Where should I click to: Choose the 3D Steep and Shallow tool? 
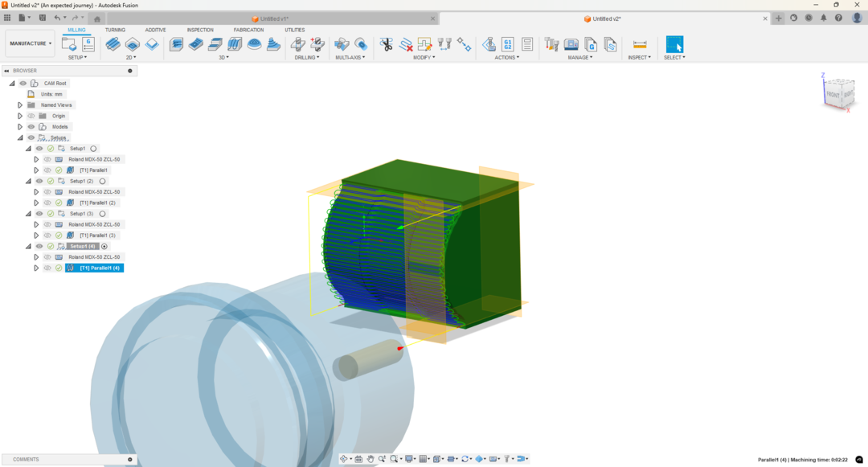(x=215, y=44)
